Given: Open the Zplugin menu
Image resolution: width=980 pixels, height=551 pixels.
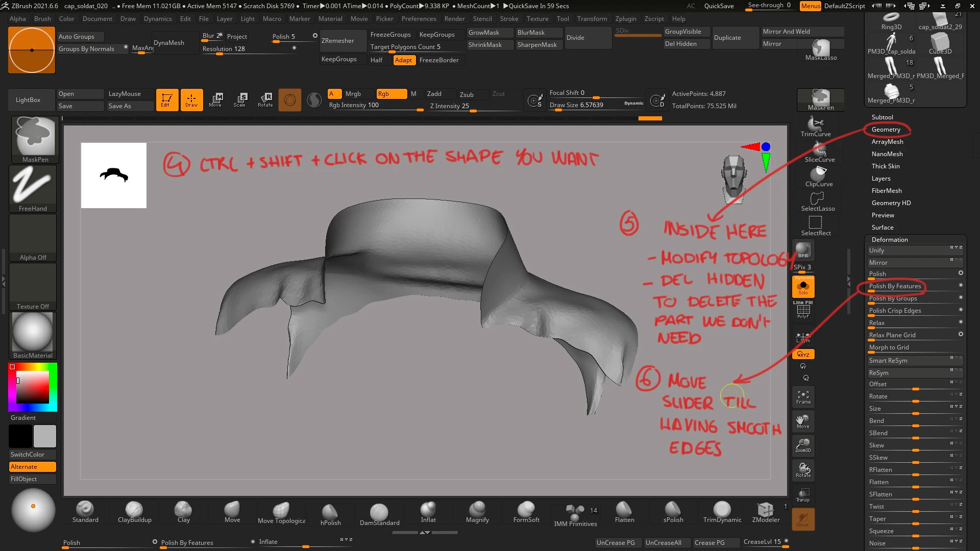Looking at the screenshot, I should coord(625,19).
